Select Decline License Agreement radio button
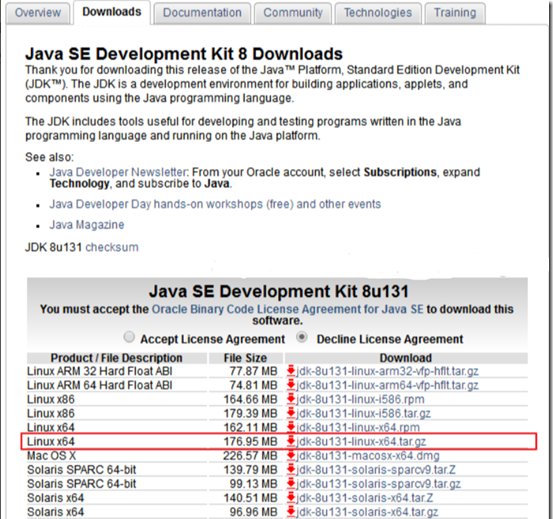553x519 pixels. [302, 337]
